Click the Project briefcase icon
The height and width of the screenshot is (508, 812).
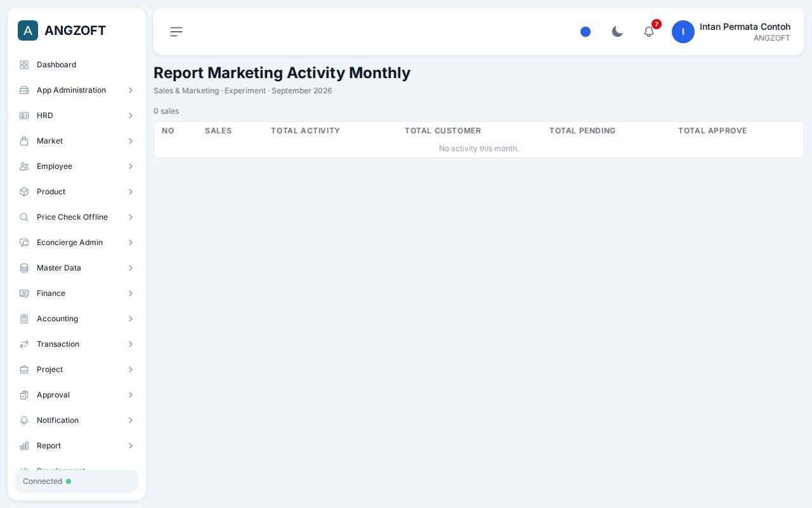24,370
